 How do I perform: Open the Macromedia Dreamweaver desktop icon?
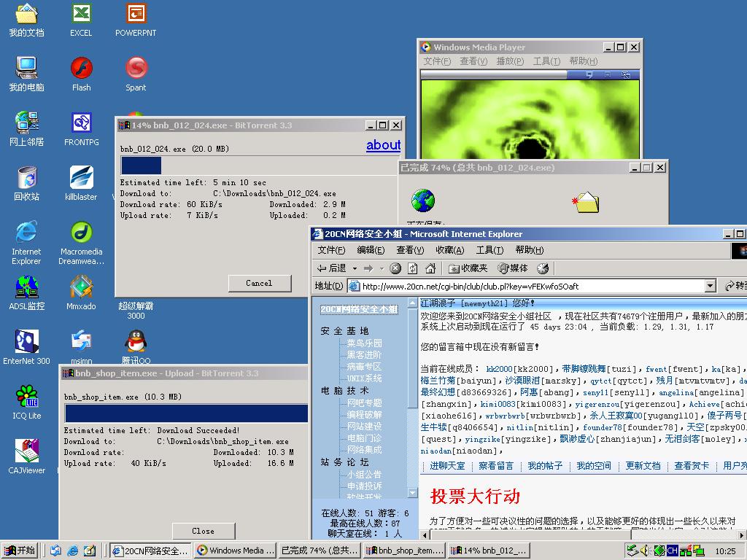82,243
